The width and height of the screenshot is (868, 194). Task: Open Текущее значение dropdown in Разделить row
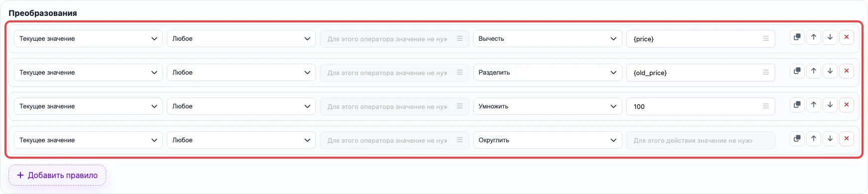pos(88,73)
